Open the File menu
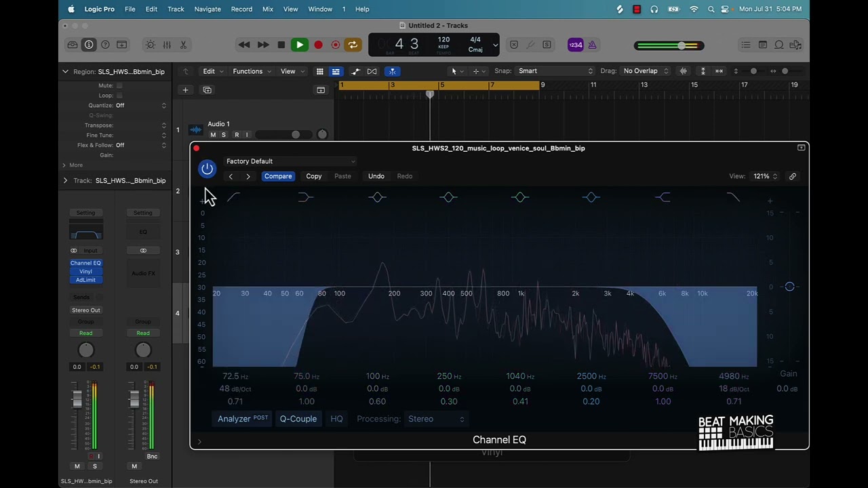The width and height of the screenshot is (868, 488). (130, 9)
